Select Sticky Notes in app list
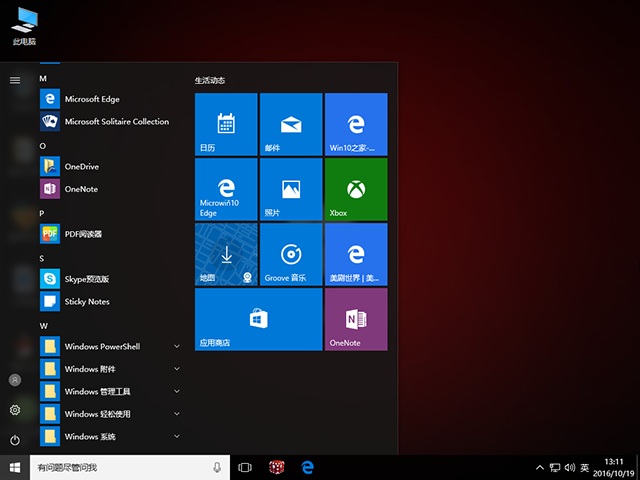640x480 pixels. pyautogui.click(x=87, y=301)
